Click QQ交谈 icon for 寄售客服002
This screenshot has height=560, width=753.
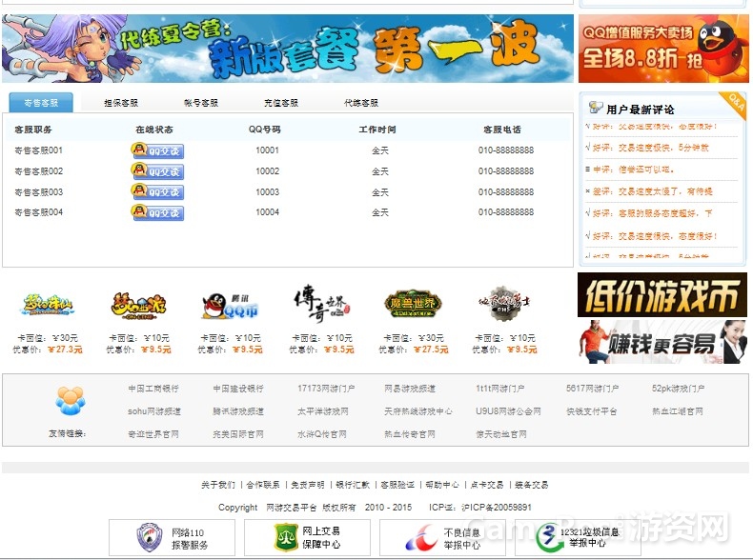point(157,171)
